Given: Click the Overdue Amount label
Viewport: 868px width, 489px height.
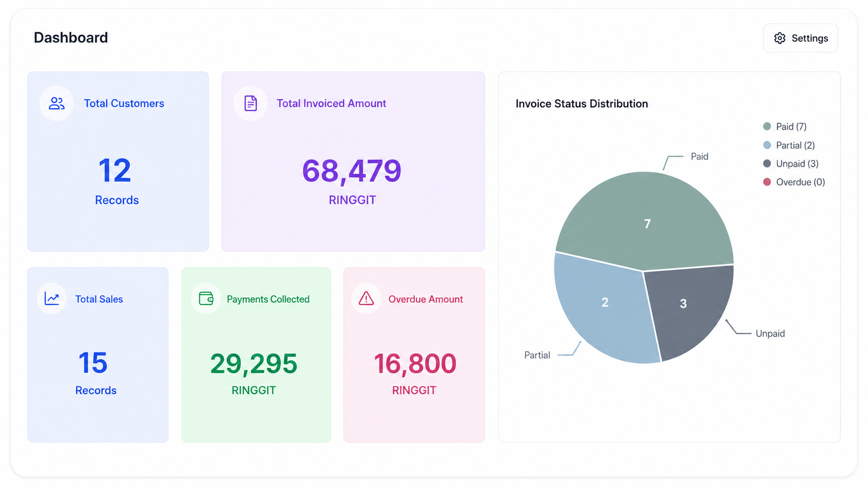Looking at the screenshot, I should (426, 299).
